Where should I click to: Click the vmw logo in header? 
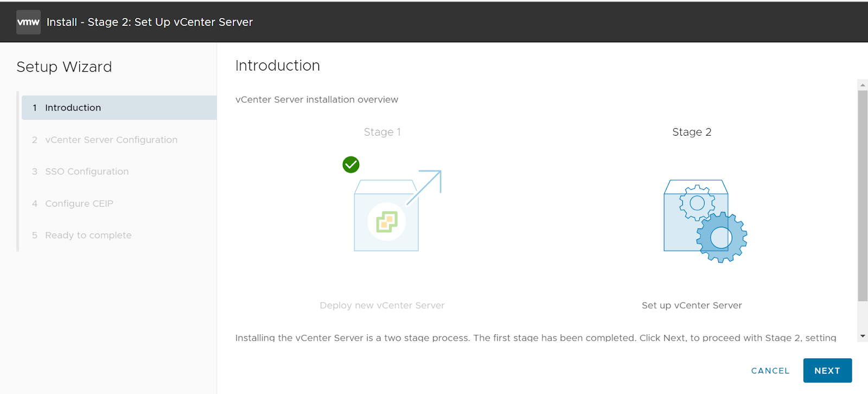point(28,22)
